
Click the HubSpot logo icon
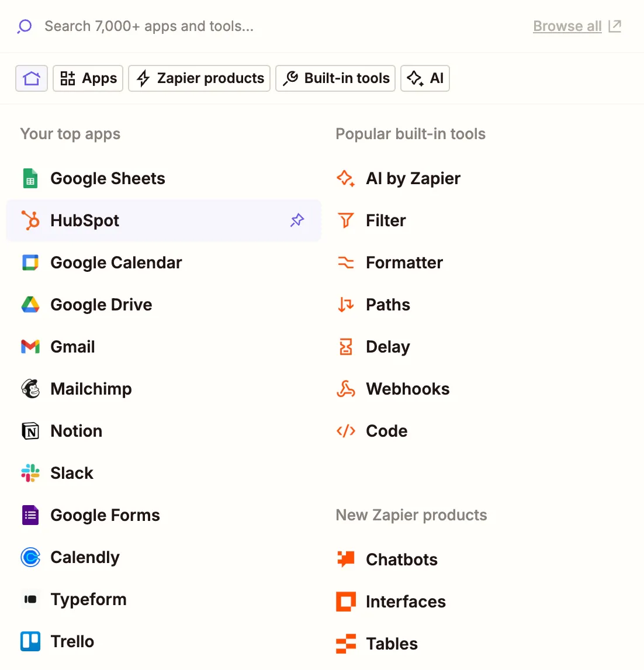30,220
